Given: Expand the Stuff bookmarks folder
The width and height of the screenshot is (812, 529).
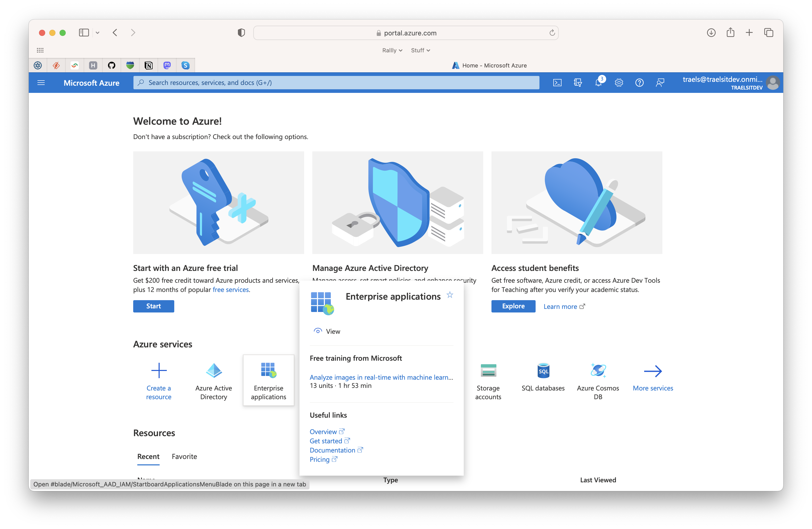Looking at the screenshot, I should 420,50.
